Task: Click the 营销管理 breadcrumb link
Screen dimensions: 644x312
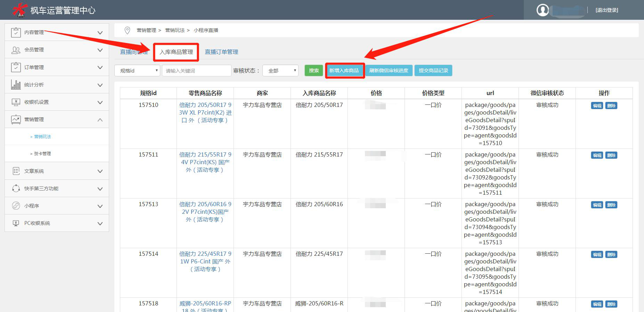Action: (x=146, y=31)
